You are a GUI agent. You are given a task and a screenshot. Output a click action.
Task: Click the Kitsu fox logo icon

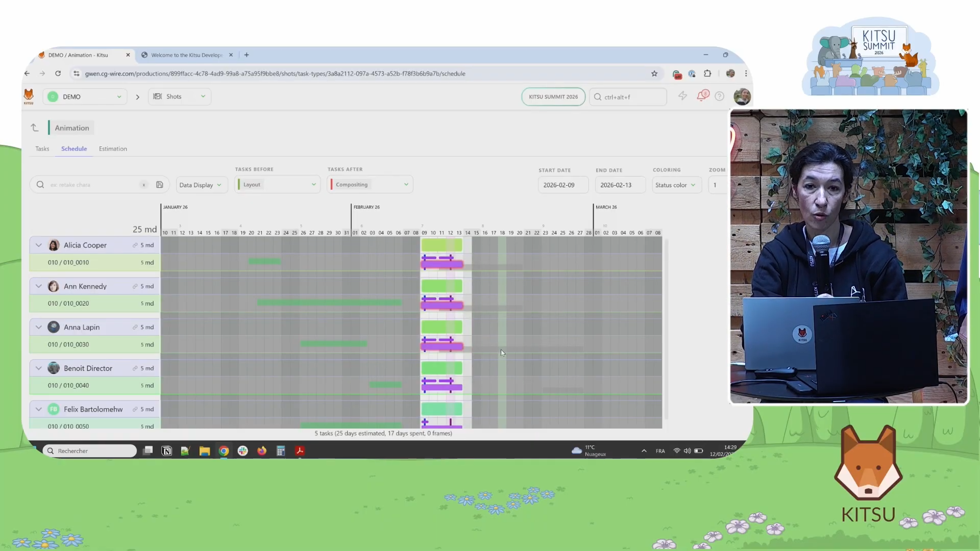(x=29, y=96)
